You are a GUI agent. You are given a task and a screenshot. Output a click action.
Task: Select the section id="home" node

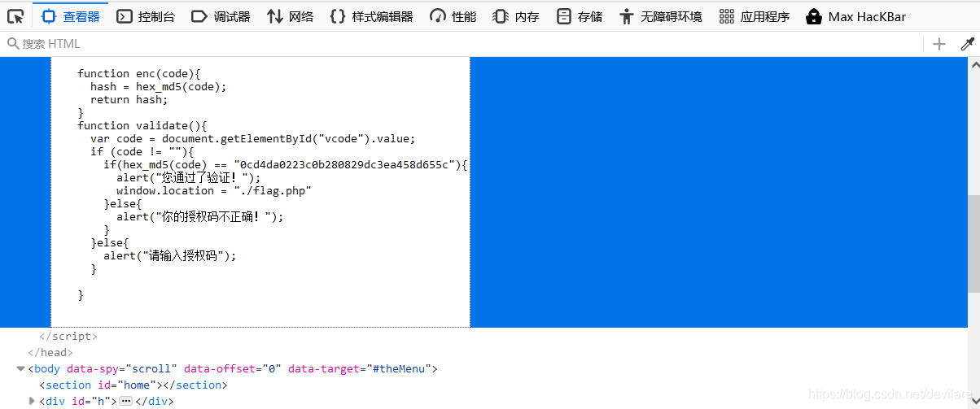[133, 385]
